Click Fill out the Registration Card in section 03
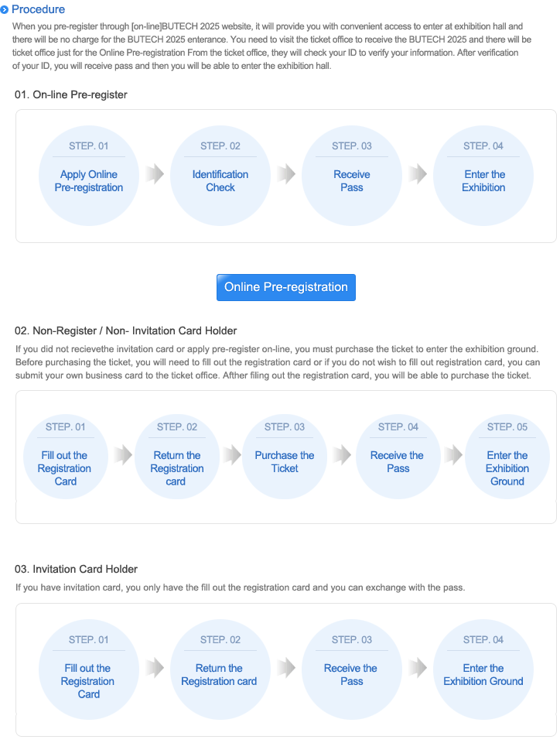The image size is (560, 750). tap(89, 670)
